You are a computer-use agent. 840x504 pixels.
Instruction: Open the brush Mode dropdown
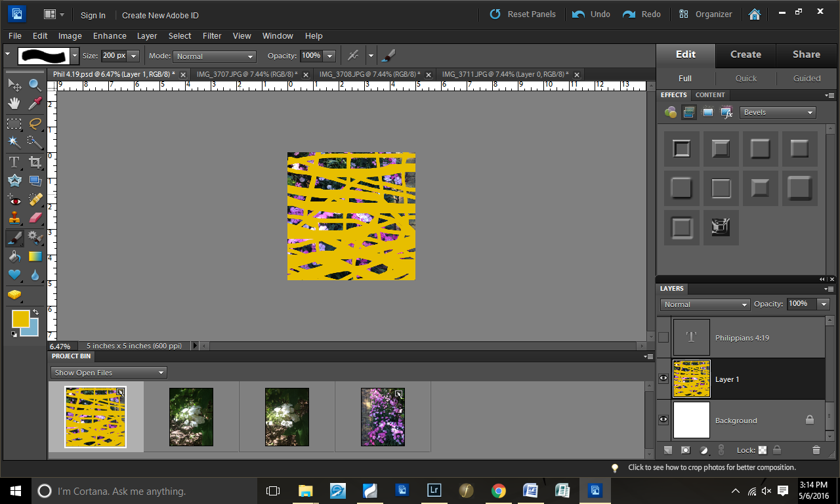click(x=214, y=56)
